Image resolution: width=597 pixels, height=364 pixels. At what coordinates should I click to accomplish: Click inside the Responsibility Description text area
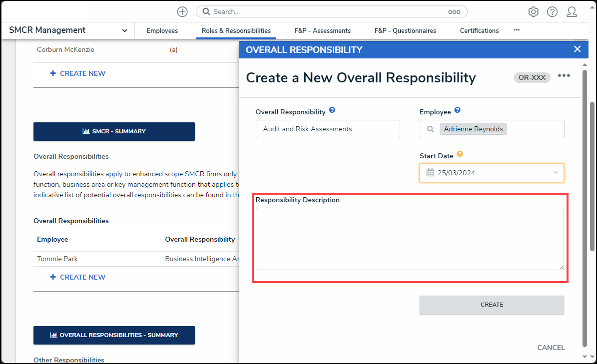[409, 239]
